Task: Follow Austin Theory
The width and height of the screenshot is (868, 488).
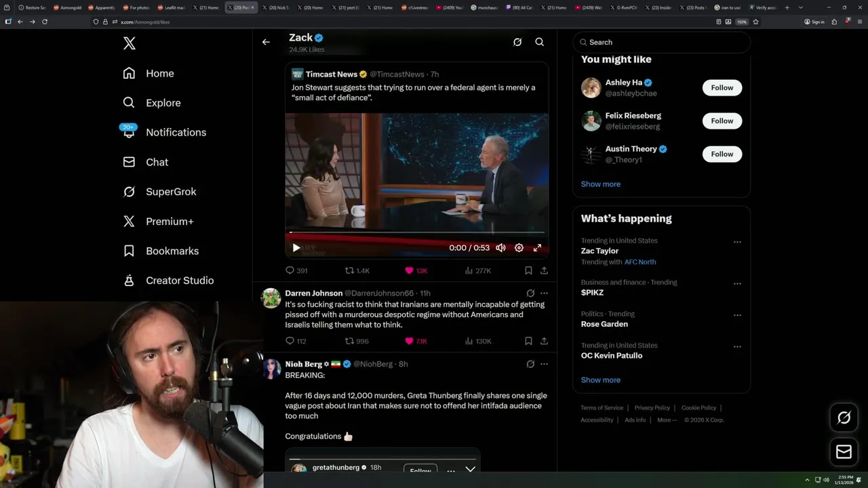Action: (722, 154)
